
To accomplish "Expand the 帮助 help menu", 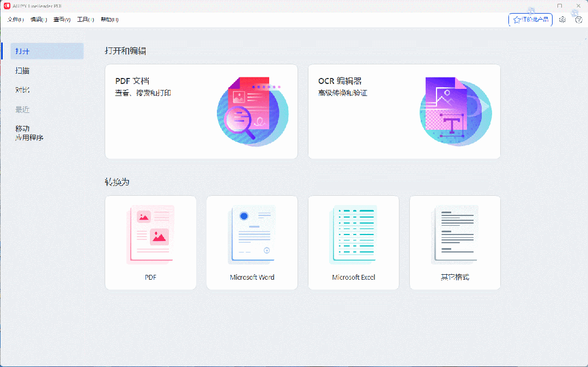I will point(108,19).
